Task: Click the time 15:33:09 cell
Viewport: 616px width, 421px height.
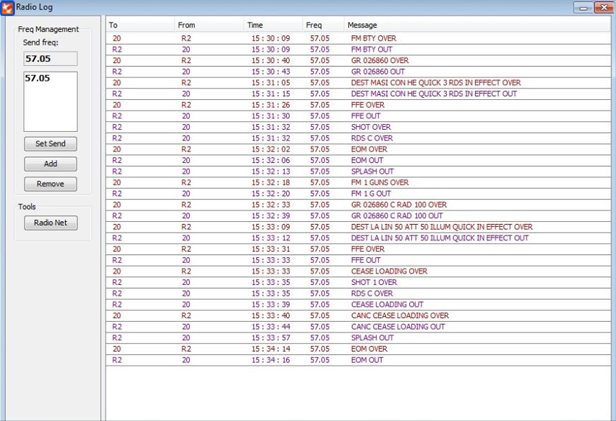Action: coord(271,227)
